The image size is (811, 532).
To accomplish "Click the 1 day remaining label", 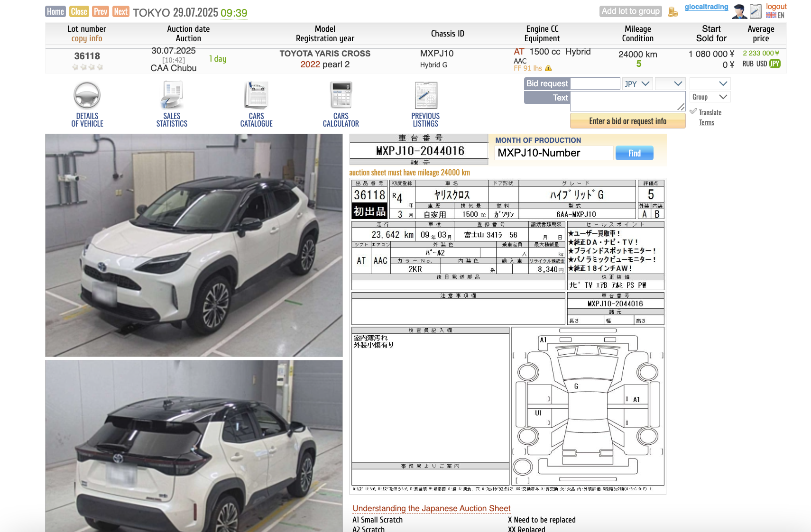I will (218, 59).
